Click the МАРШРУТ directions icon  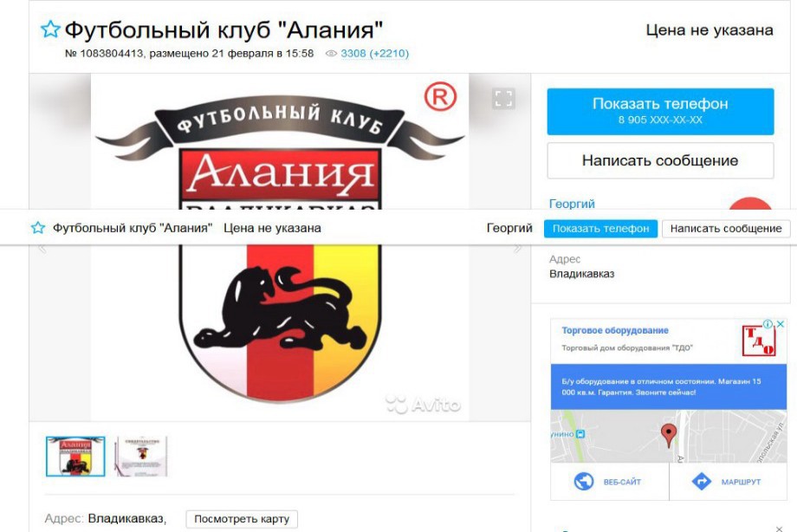click(702, 481)
